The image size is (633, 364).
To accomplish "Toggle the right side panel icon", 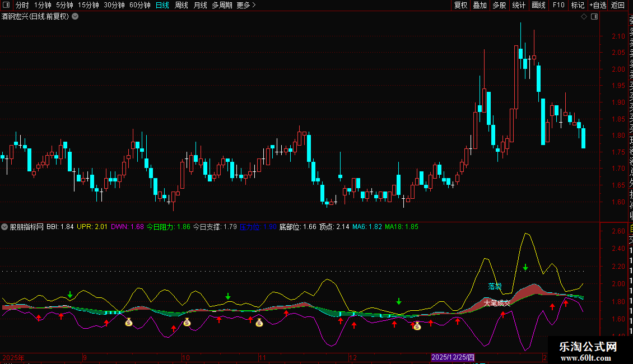I will click(x=594, y=17).
